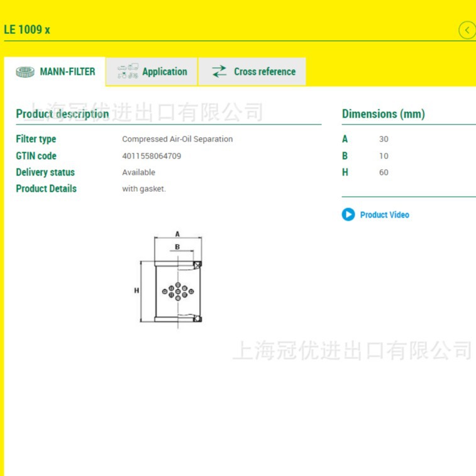Click the Compressed Air-Oil Separation value
Image resolution: width=476 pixels, height=476 pixels.
pyautogui.click(x=177, y=139)
